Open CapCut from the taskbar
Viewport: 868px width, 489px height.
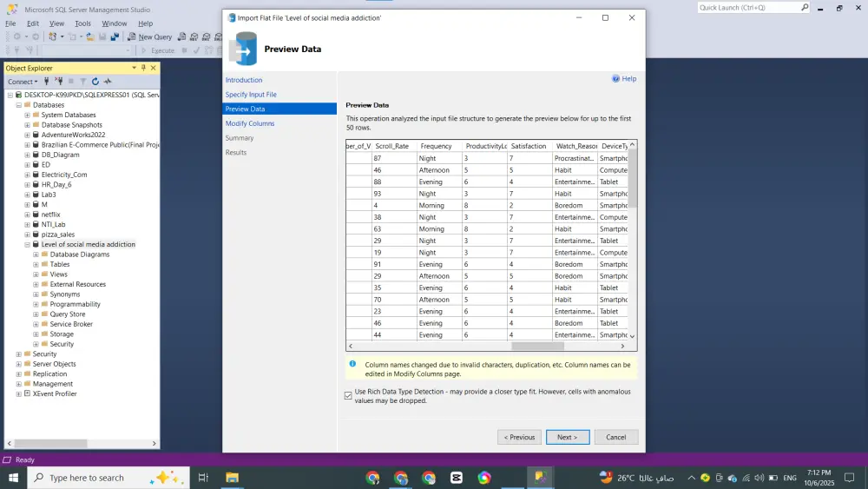457,478
